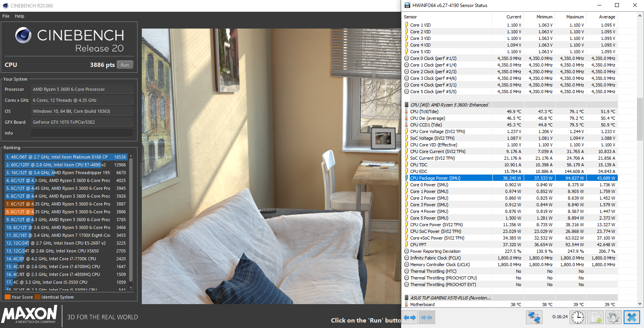The width and height of the screenshot is (644, 328).
Task: Click the 'AMD Ryzen 5 3600 6-Core Processor' field
Action: 82,89
